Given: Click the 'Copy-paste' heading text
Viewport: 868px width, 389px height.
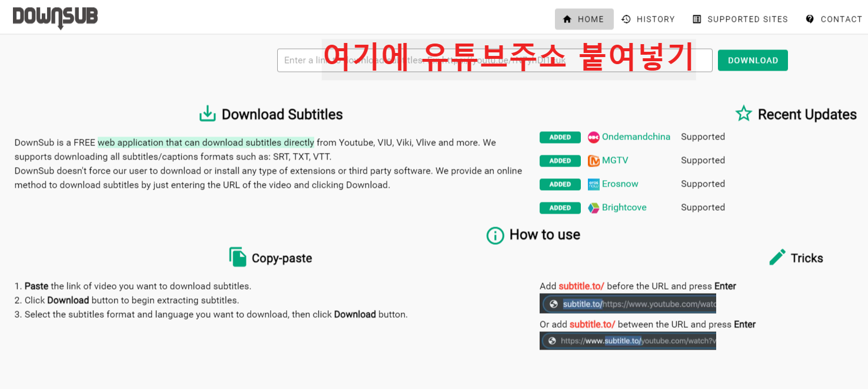Looking at the screenshot, I should coord(282,258).
